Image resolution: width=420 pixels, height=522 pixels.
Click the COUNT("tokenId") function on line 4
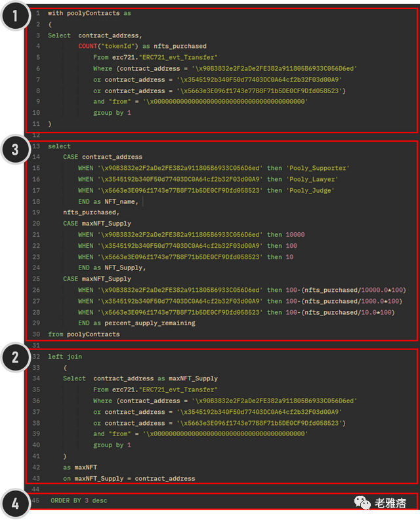pyautogui.click(x=108, y=47)
